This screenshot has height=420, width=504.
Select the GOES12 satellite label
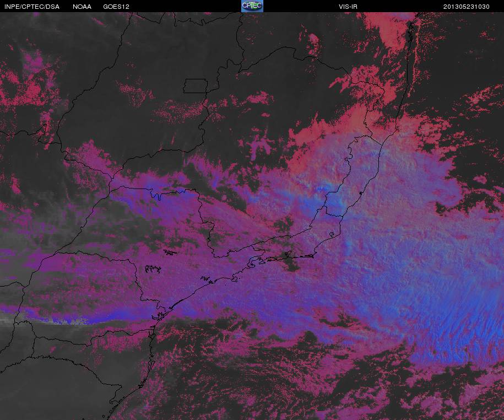(x=116, y=7)
